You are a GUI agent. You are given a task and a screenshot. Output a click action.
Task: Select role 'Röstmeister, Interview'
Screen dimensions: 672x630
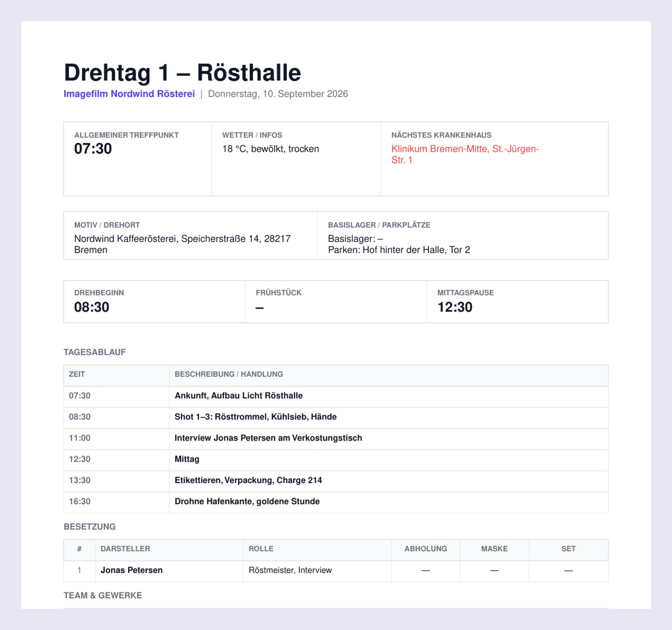pyautogui.click(x=290, y=570)
